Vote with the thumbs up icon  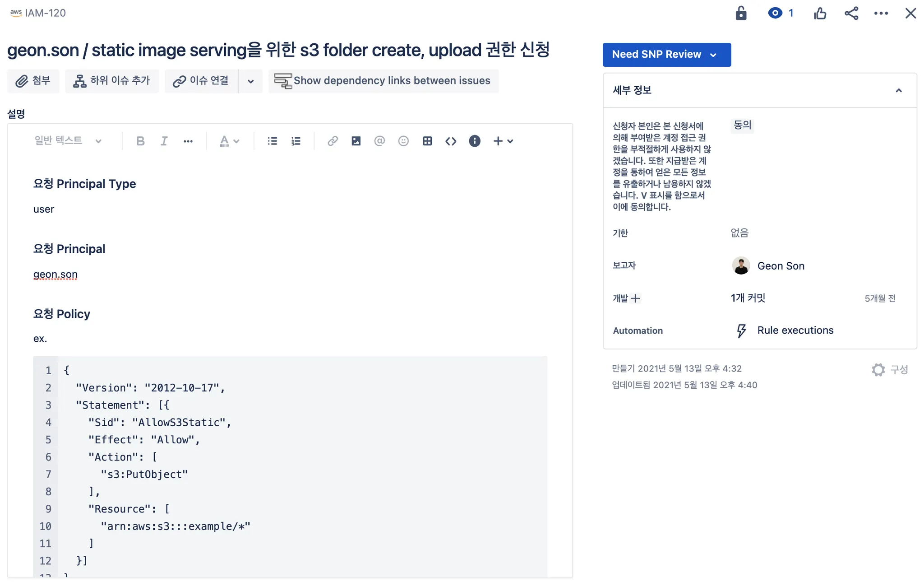(x=820, y=13)
